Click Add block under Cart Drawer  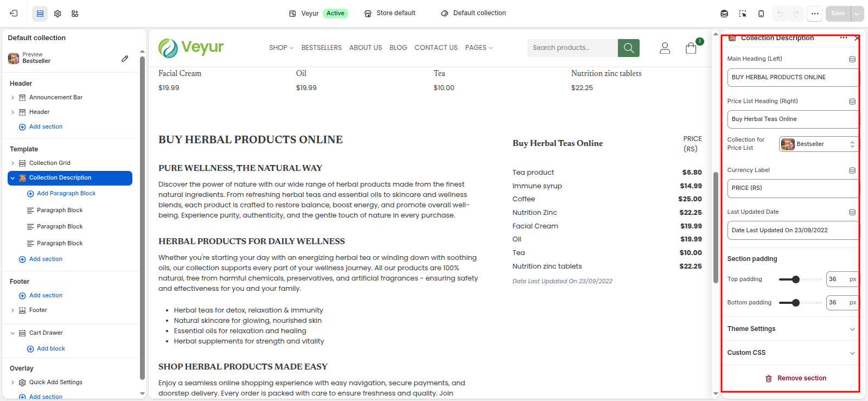tap(46, 349)
